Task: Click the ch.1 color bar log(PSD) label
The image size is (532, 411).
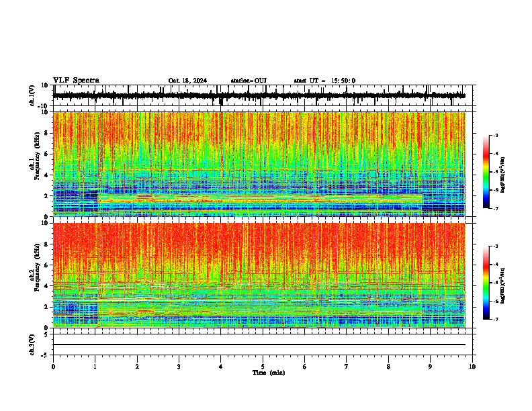Action: tap(503, 175)
